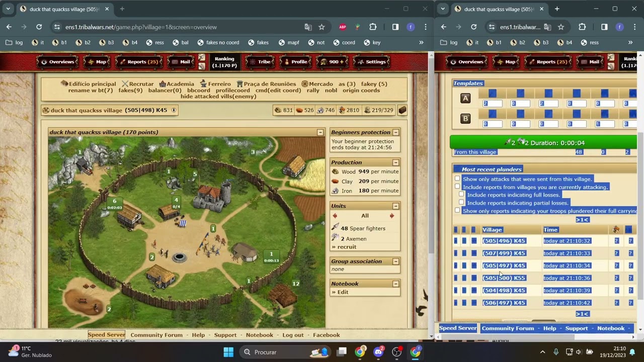Check 'Show only reports plundered full carrying'
This screenshot has height=362, width=644.
457,211
